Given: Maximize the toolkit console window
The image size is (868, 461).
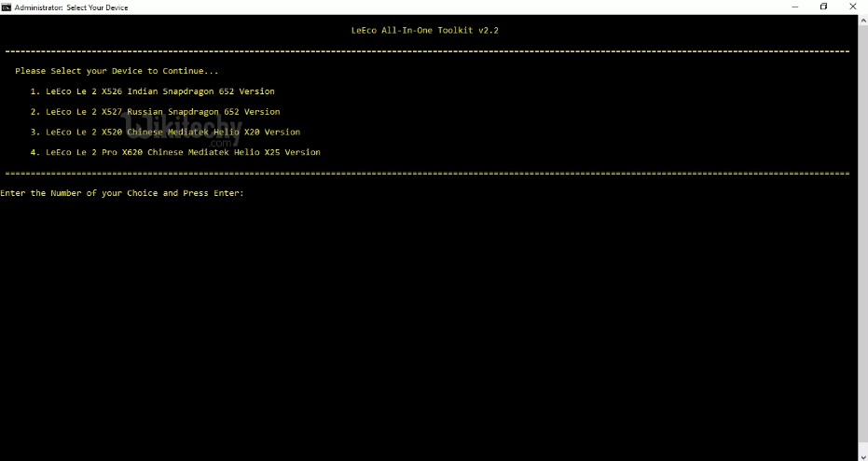Looking at the screenshot, I should pos(823,7).
